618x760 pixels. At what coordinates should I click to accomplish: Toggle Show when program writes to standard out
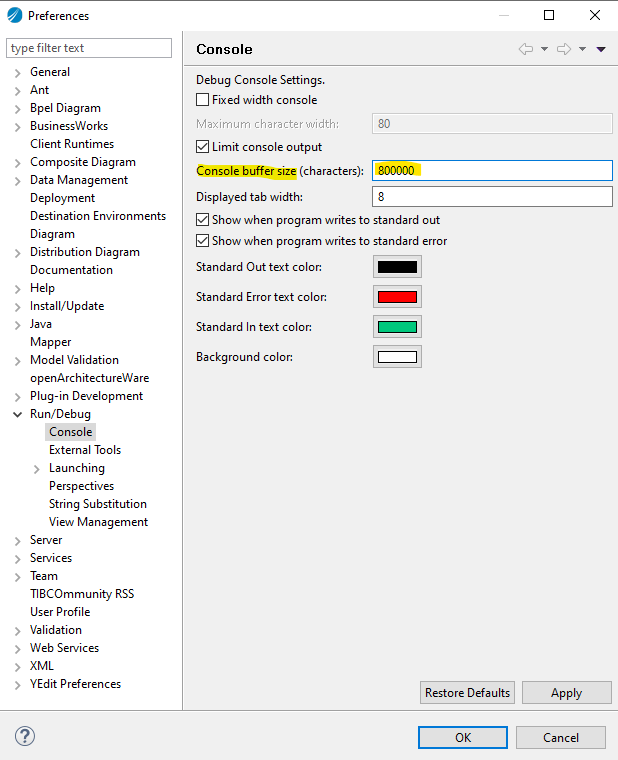point(203,220)
